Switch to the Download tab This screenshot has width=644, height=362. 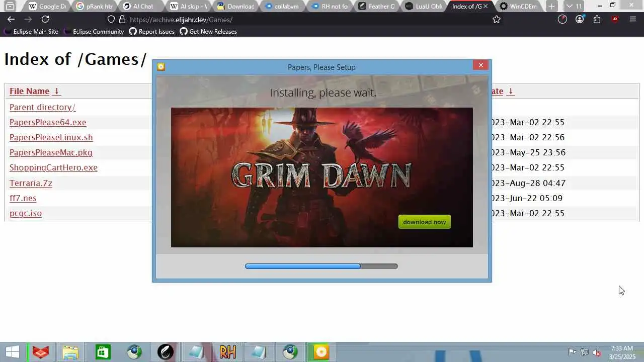pyautogui.click(x=235, y=6)
